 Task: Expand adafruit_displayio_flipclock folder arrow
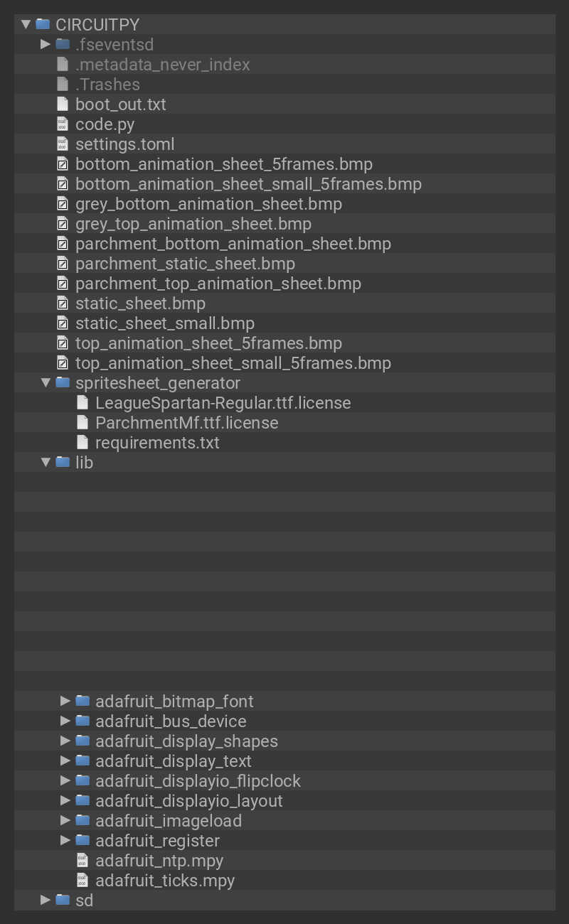(x=65, y=780)
